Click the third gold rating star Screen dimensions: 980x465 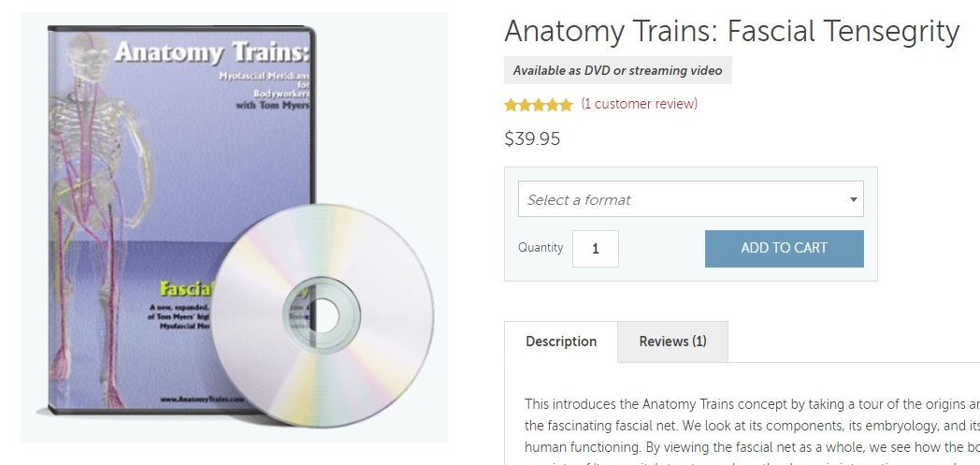pyautogui.click(x=539, y=104)
